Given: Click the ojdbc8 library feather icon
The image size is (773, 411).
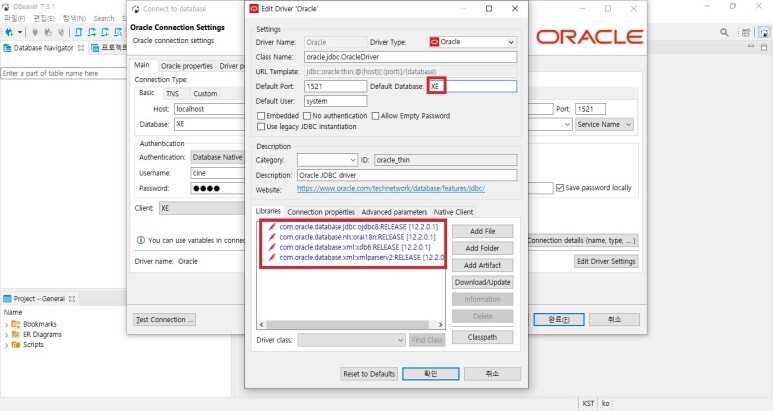Looking at the screenshot, I should [x=272, y=227].
